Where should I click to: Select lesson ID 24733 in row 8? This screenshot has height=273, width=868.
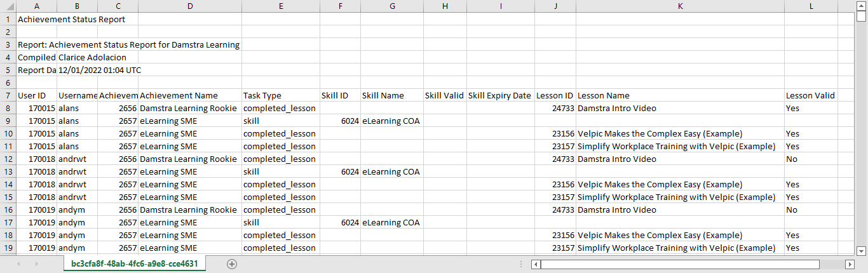tap(555, 108)
